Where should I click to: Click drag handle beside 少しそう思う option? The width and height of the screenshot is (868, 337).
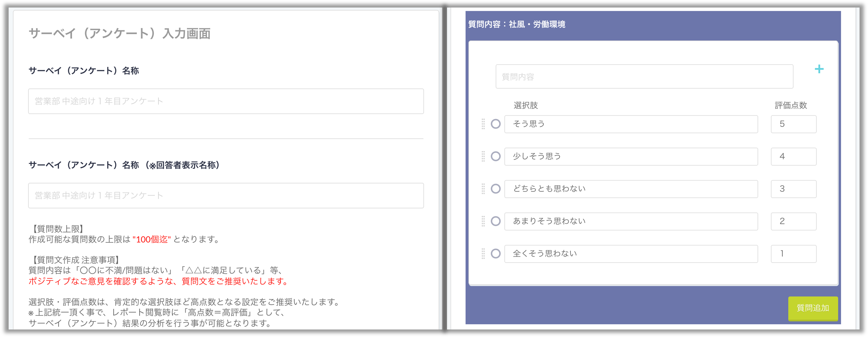pos(483,156)
